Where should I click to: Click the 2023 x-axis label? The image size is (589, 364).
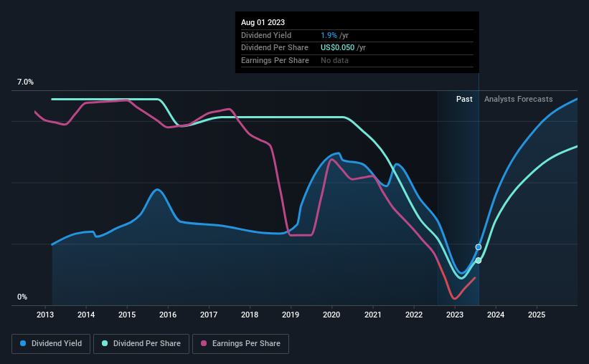[455, 315]
